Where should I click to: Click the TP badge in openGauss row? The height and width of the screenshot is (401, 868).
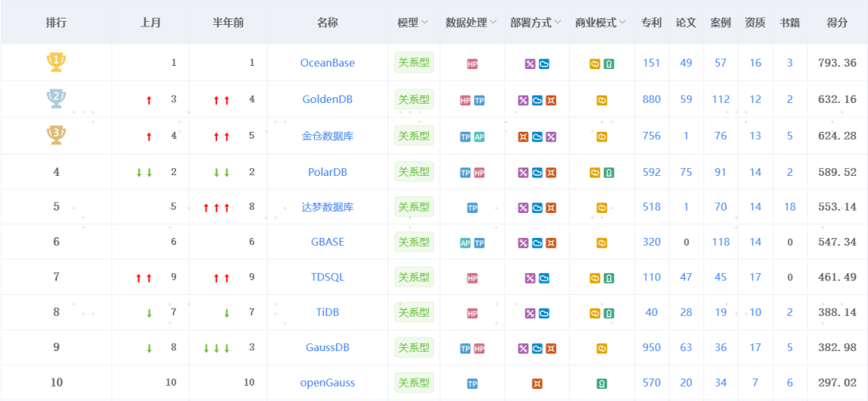(x=473, y=384)
